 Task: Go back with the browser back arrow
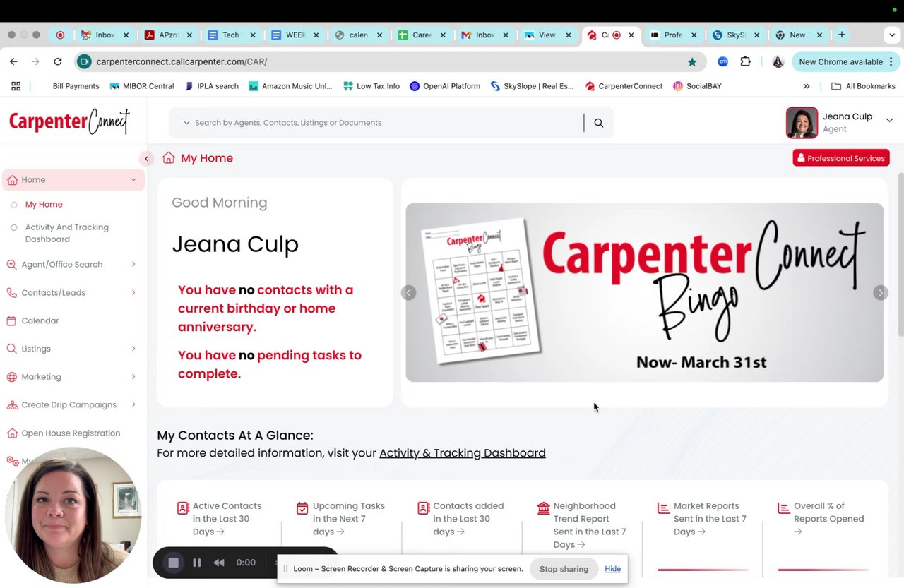[x=13, y=62]
